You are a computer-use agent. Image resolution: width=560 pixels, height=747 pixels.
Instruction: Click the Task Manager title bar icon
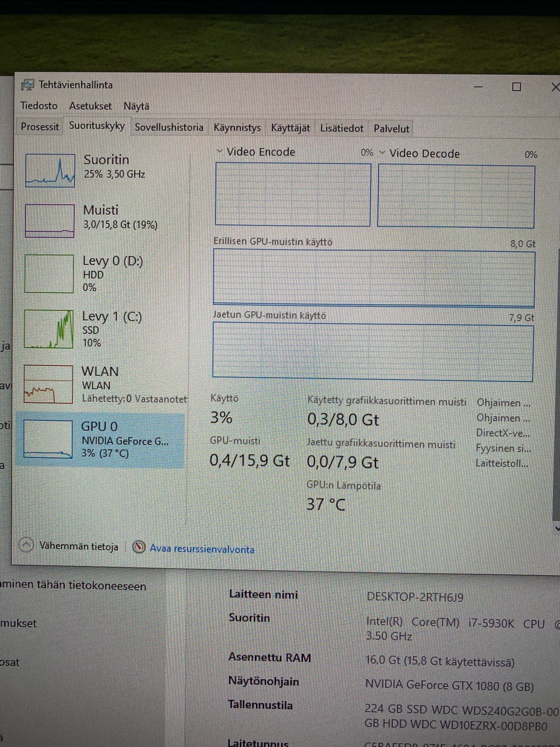tap(27, 85)
